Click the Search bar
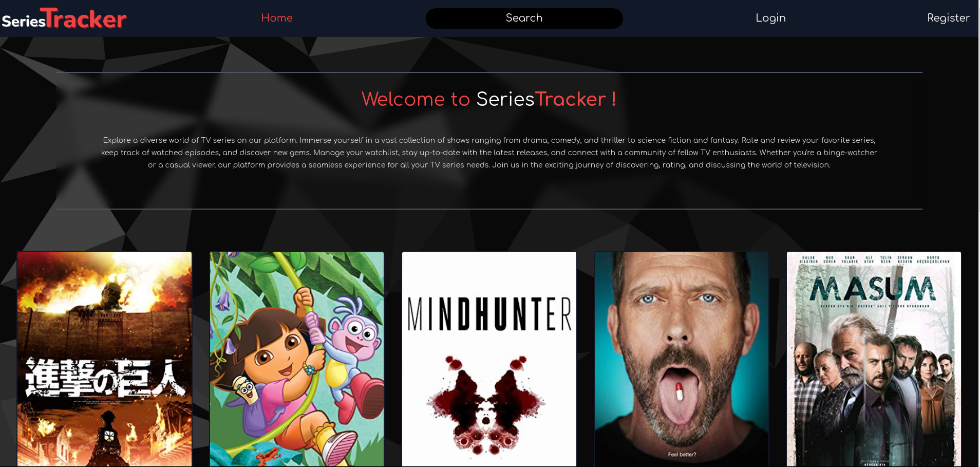980x467 pixels. click(x=524, y=18)
